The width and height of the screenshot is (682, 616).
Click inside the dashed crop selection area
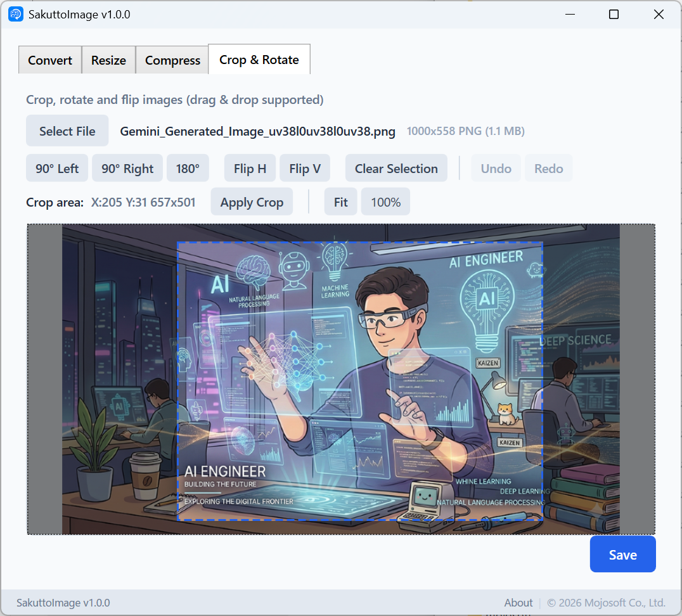click(360, 380)
